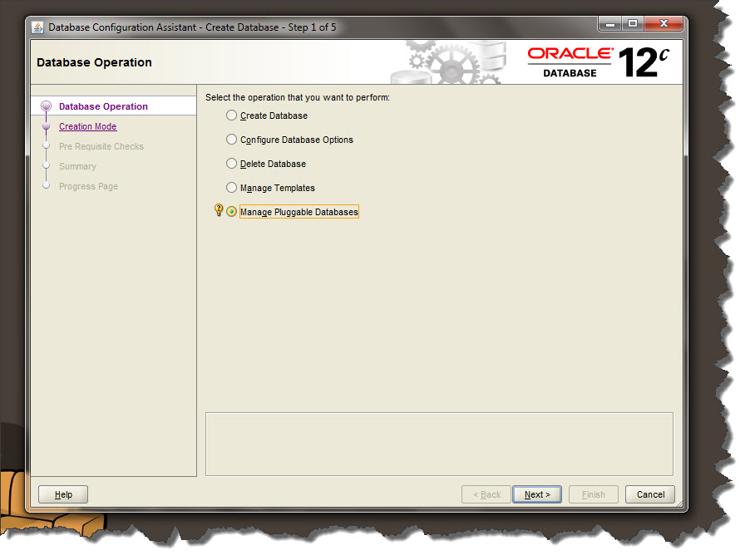Click the Progress Page step indicator circle
Viewport: 750px width, 560px height.
pos(47,186)
